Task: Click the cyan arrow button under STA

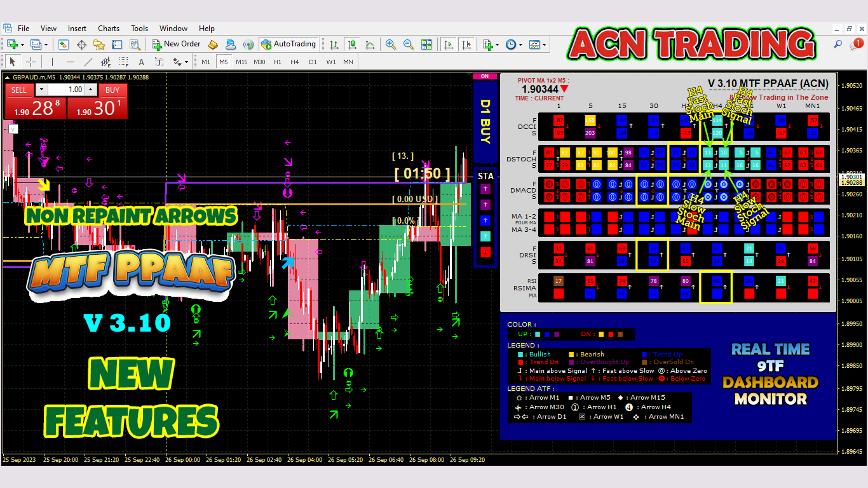Action: pyautogui.click(x=485, y=236)
